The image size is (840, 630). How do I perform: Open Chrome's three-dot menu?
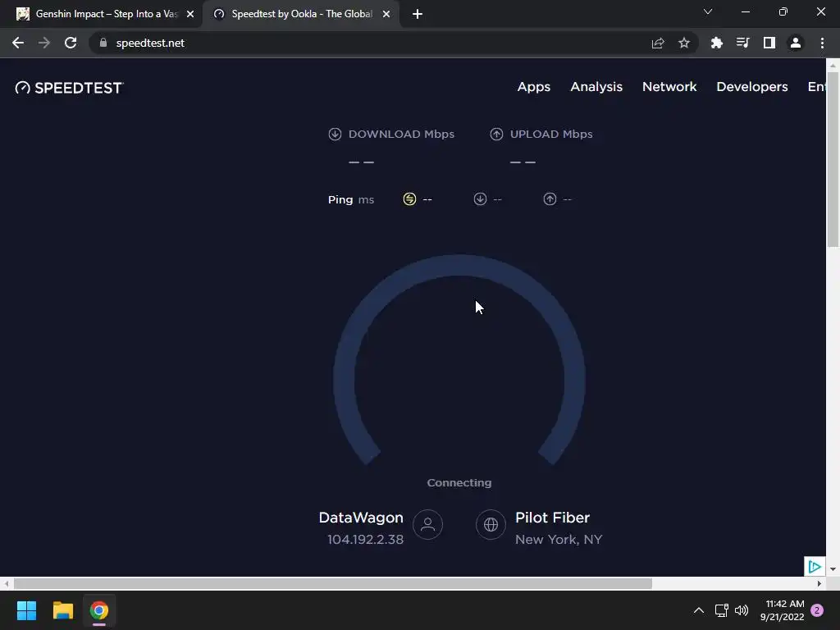(822, 43)
